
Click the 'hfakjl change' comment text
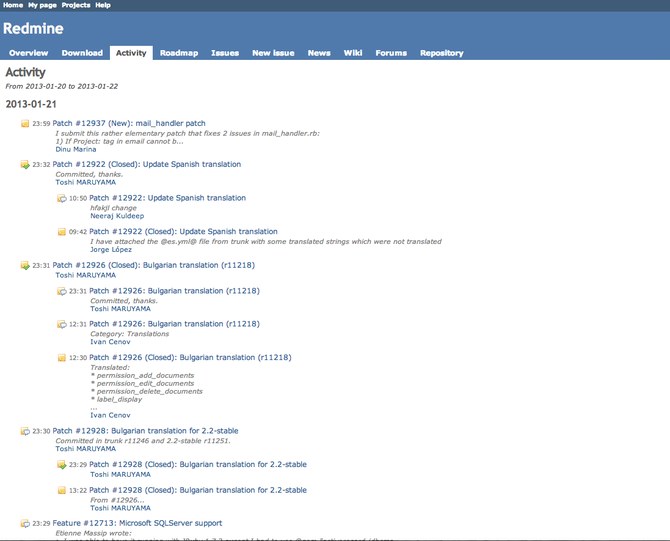point(113,208)
